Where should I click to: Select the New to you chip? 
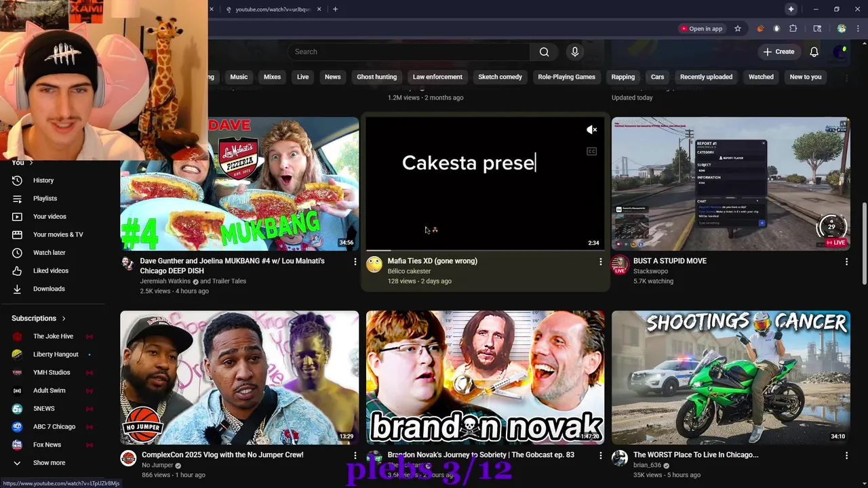pyautogui.click(x=805, y=77)
